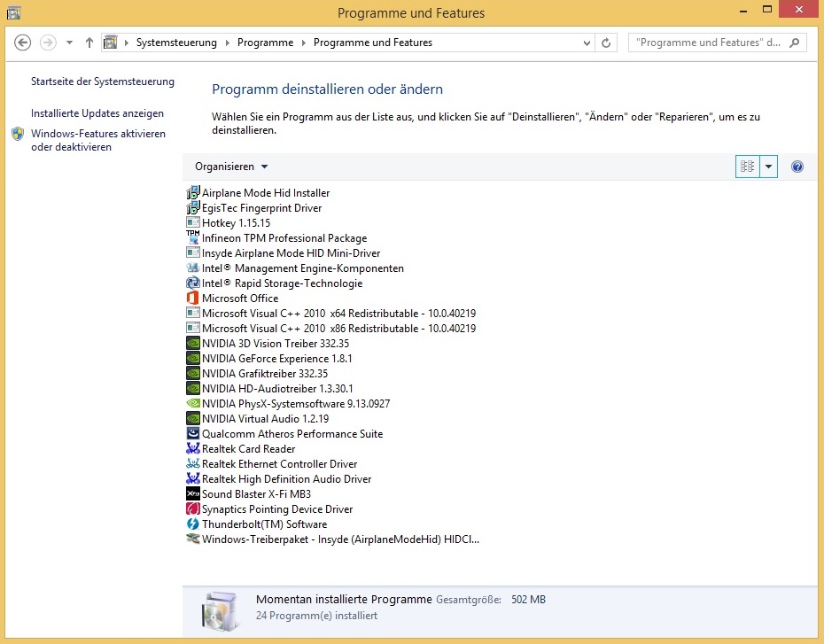The height and width of the screenshot is (644, 824).
Task: Select Hotkey 1.15.15 entry text
Action: click(x=236, y=223)
